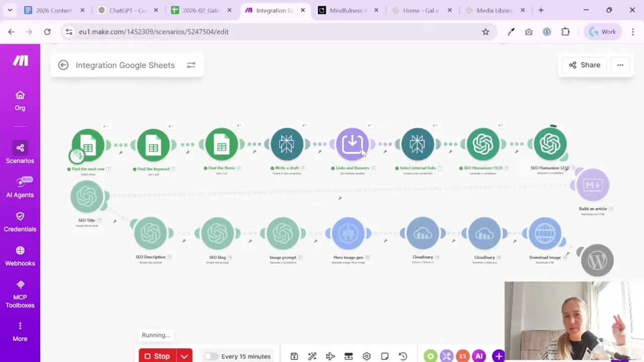Open scenario inputs and outputs icon
The image size is (644, 362).
(x=349, y=356)
